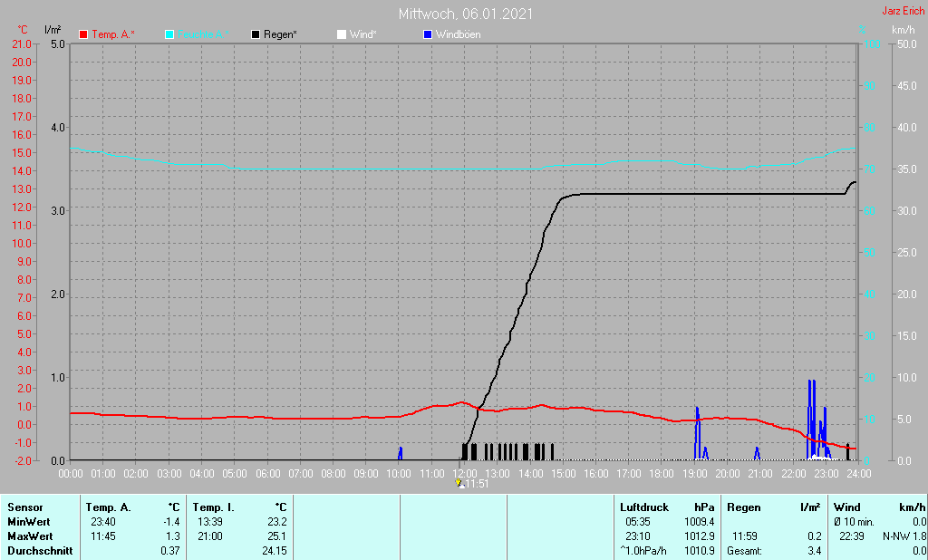Click the 'Luftdruck' column header
The height and width of the screenshot is (560, 928).
[644, 507]
